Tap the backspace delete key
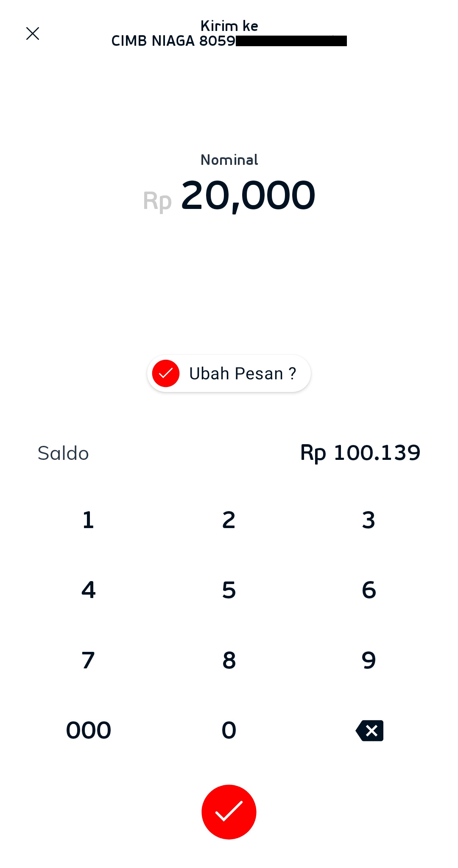The height and width of the screenshot is (868, 458). pos(369,730)
